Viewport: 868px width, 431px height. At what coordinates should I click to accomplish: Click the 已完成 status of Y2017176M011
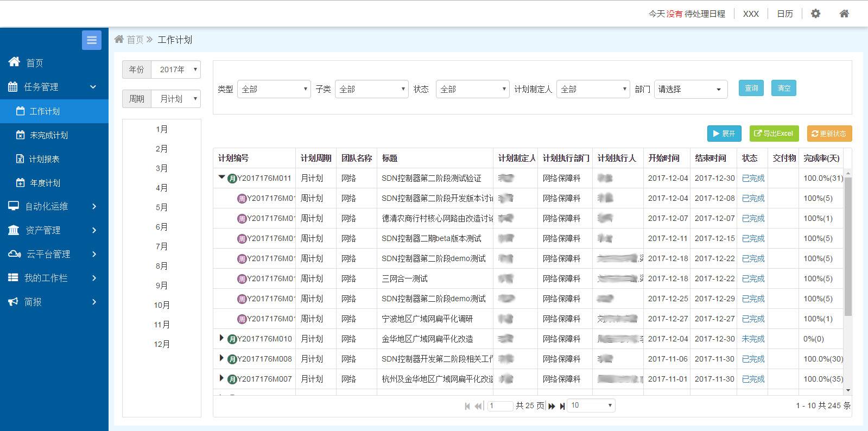753,178
